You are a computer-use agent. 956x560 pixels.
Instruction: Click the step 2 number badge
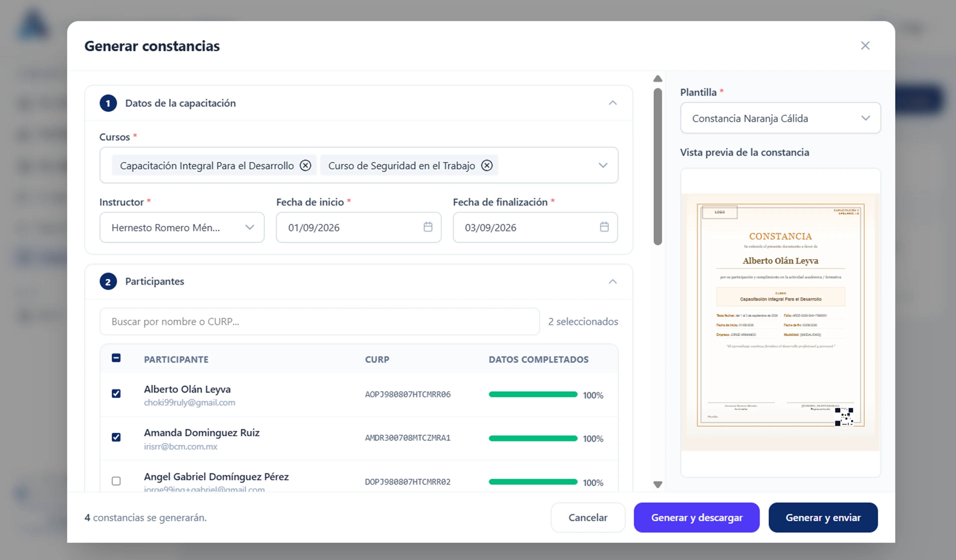pyautogui.click(x=108, y=281)
